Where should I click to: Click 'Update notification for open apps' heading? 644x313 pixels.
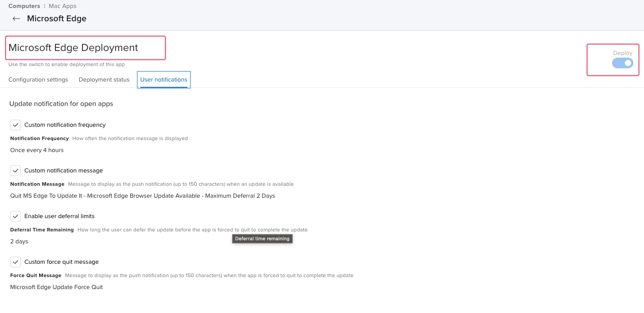[61, 104]
